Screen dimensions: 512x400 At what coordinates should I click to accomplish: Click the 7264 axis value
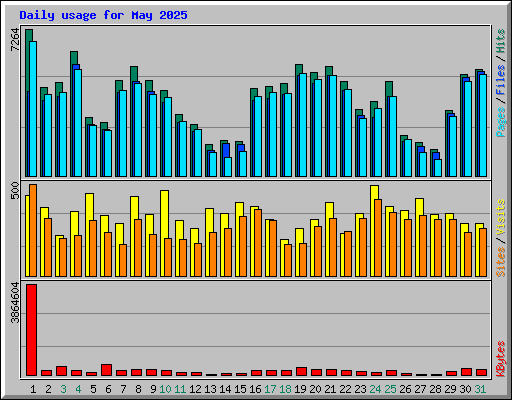coord(15,40)
